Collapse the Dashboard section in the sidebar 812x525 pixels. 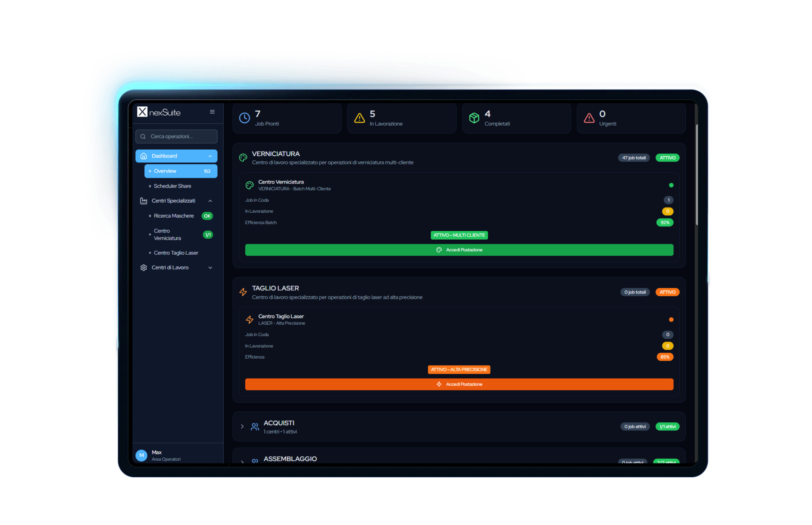point(210,156)
